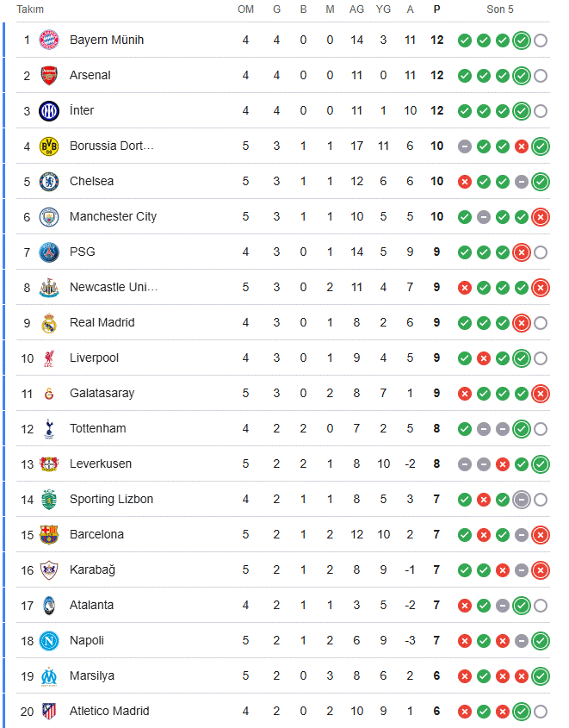Click the Sporting Lizbon team name
The height and width of the screenshot is (728, 569).
pos(111,500)
